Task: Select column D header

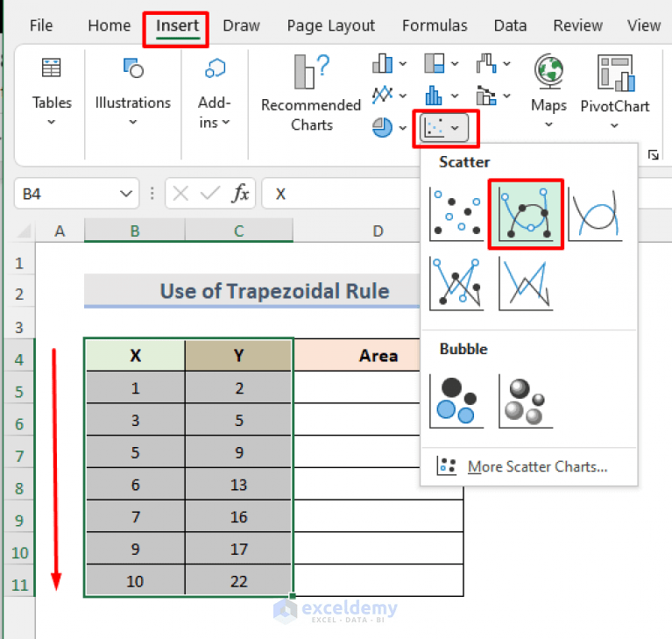Action: 378,231
